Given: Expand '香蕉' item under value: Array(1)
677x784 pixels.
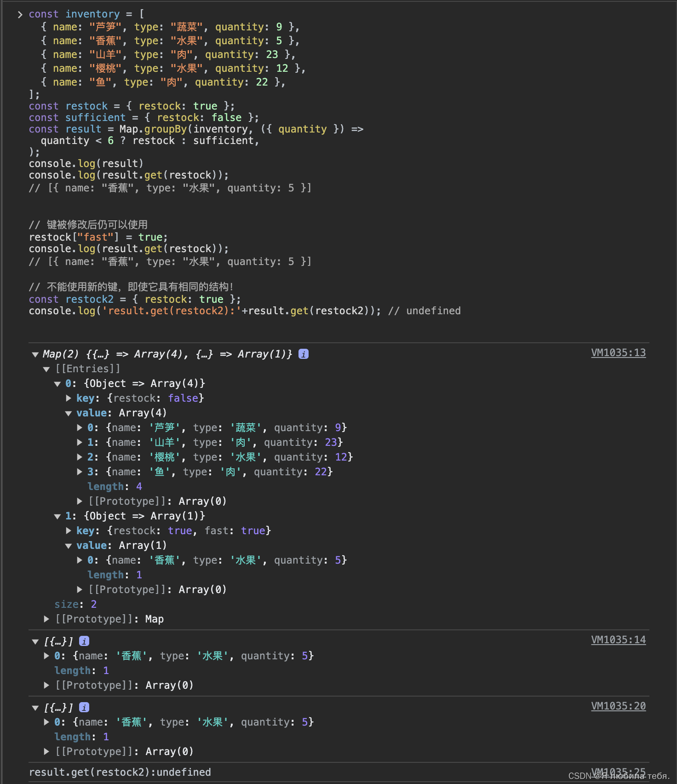Looking at the screenshot, I should click(x=80, y=560).
